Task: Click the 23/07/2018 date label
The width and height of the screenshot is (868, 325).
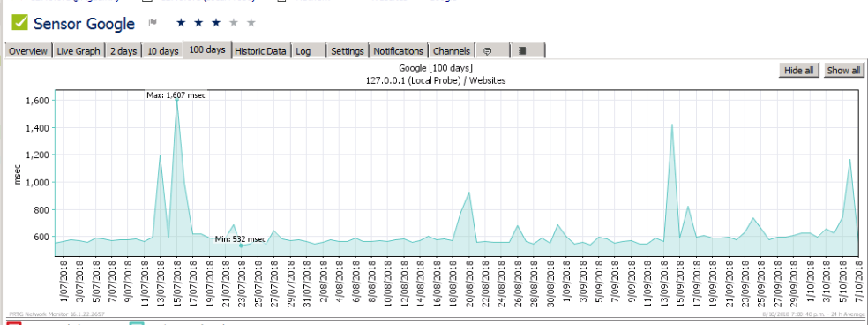Action: pyautogui.click(x=242, y=283)
